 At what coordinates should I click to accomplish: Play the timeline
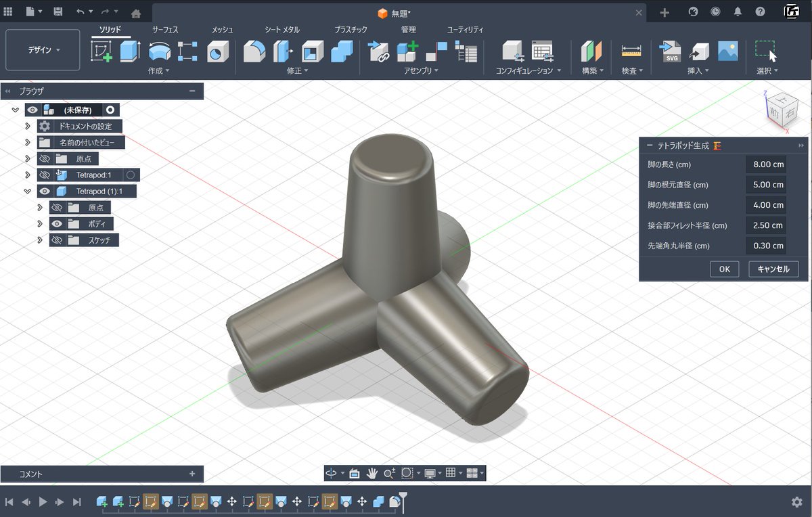coord(43,502)
